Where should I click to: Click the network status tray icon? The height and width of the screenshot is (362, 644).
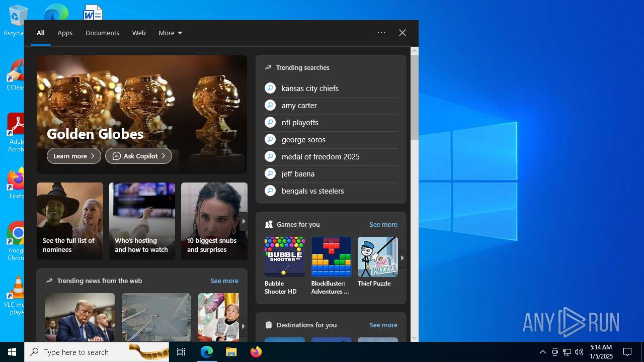coord(567,352)
